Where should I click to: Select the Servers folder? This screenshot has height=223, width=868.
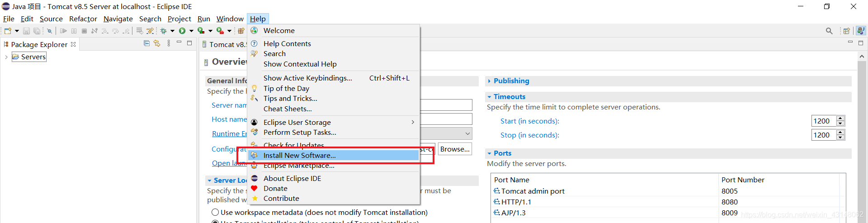click(x=29, y=57)
